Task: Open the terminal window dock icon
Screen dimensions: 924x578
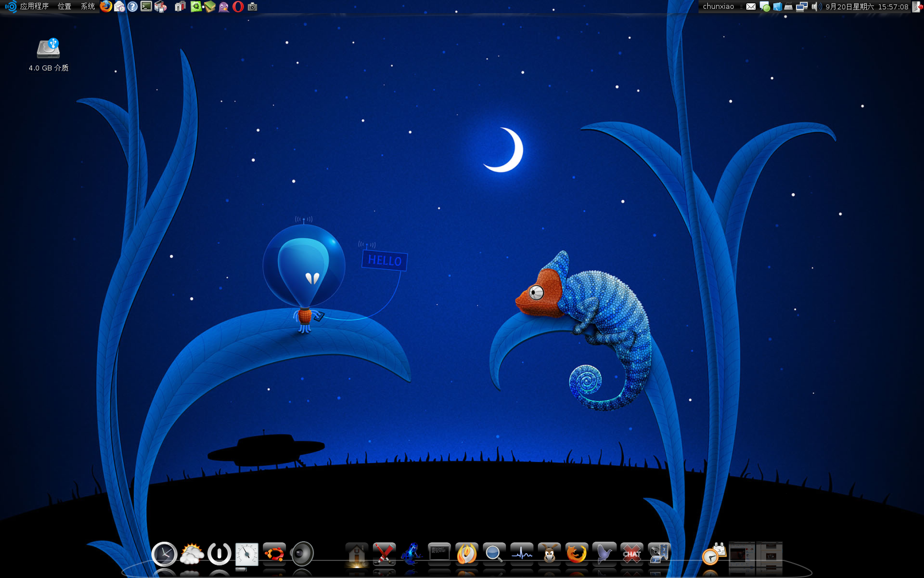Action: click(439, 553)
